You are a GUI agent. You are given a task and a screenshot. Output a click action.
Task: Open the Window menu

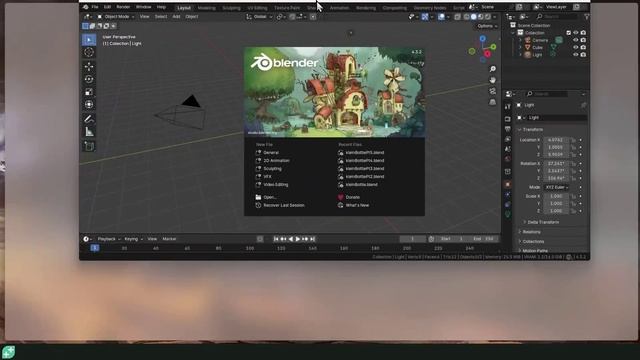pyautogui.click(x=143, y=7)
